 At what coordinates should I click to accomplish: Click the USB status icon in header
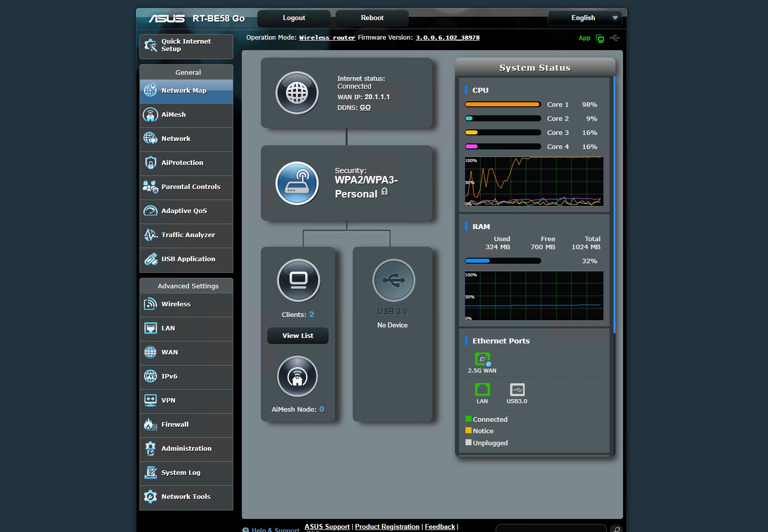pyautogui.click(x=615, y=38)
